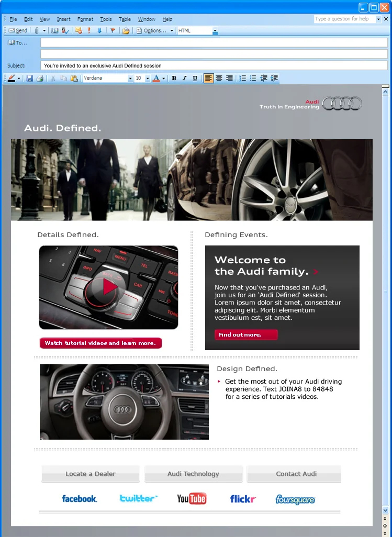Toggle Bold formatting
Viewport: 392px width, 537px height.
174,78
